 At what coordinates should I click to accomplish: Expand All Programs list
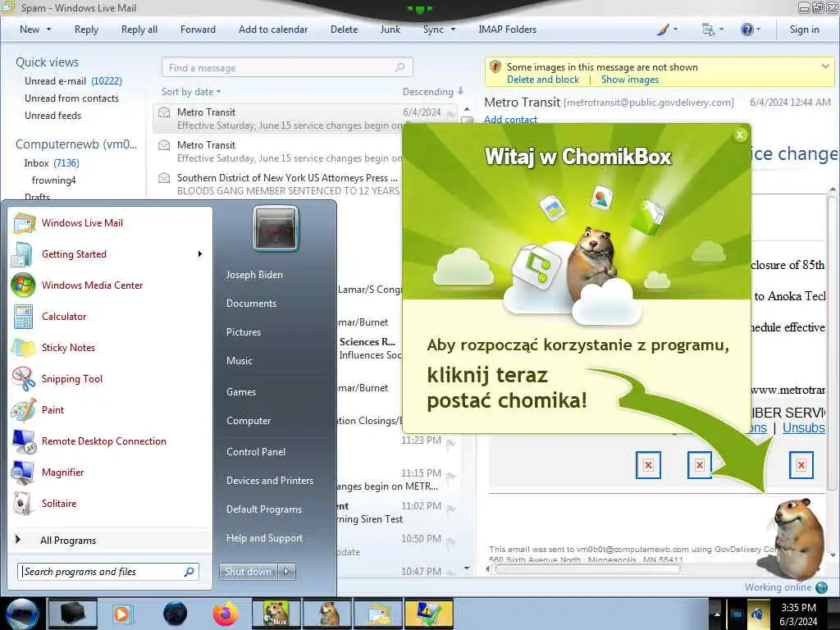68,541
